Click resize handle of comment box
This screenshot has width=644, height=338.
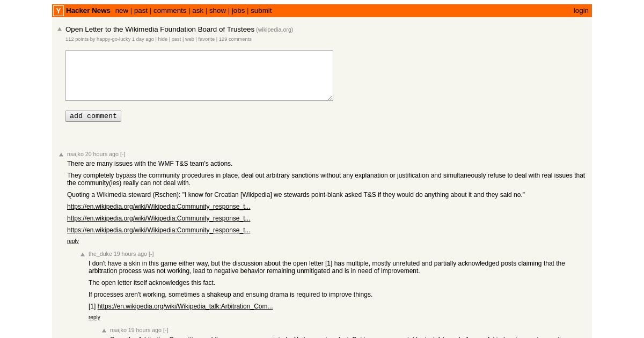tap(330, 98)
